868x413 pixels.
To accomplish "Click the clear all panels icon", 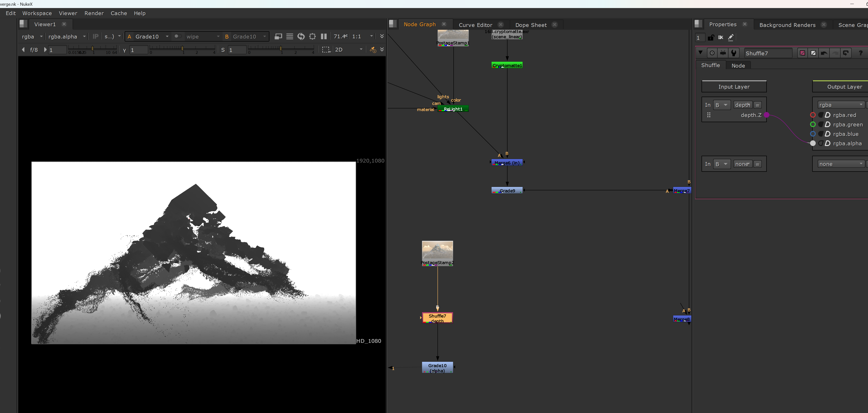I will pyautogui.click(x=720, y=37).
